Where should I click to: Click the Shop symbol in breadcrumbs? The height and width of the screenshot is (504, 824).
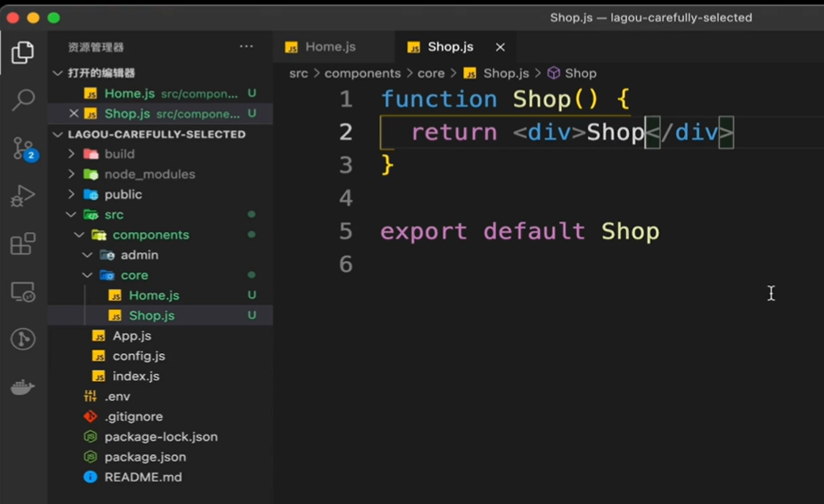pos(572,73)
